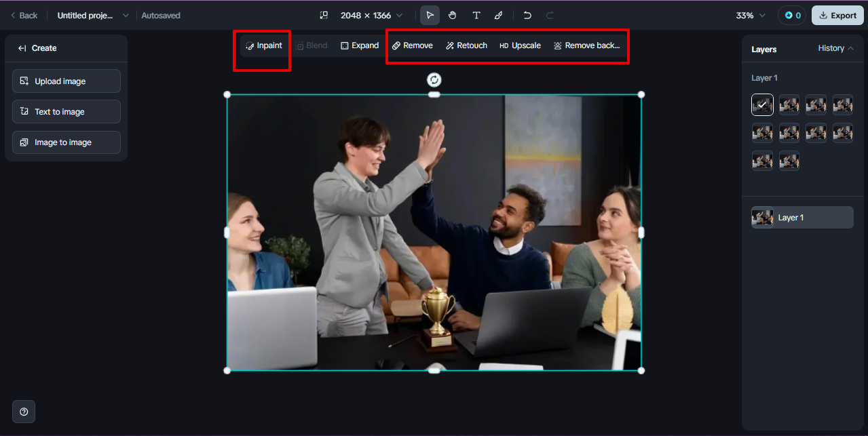Click the left edge middle resize handle
The width and height of the screenshot is (868, 436).
tap(227, 232)
